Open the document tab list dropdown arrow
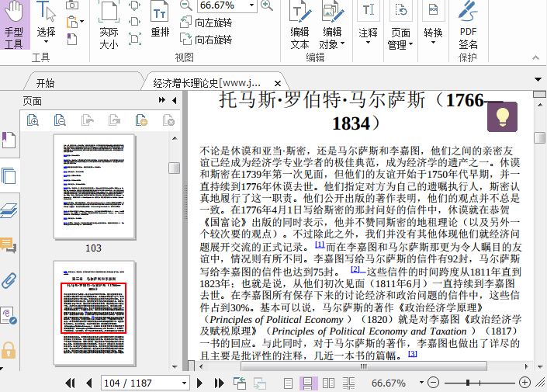The height and width of the screenshot is (392, 547). (x=538, y=80)
